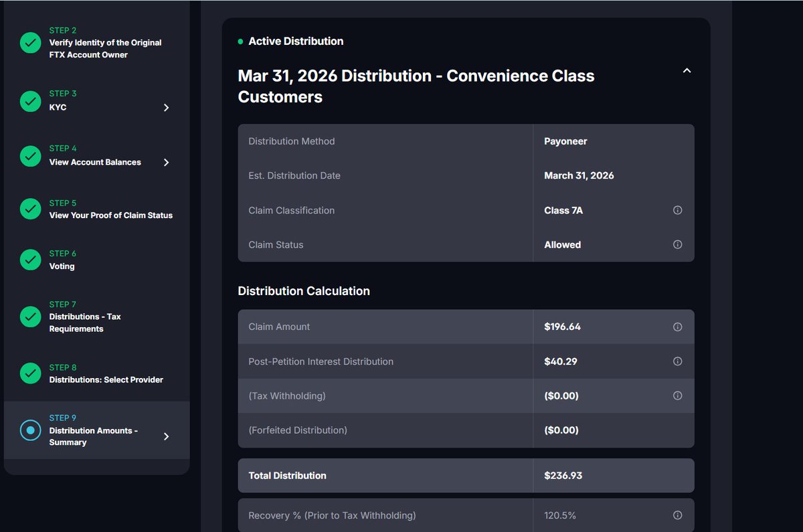Image resolution: width=803 pixels, height=532 pixels.
Task: Expand the Distribution Amounts - Summary chevron
Action: (167, 436)
